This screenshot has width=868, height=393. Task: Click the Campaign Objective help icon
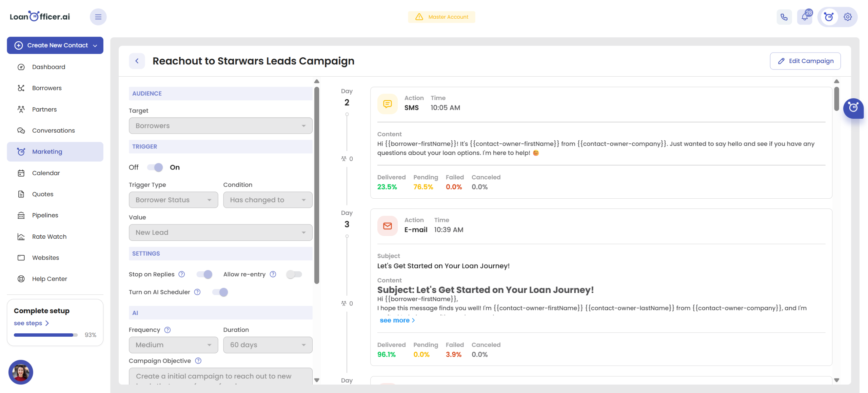pos(198,361)
